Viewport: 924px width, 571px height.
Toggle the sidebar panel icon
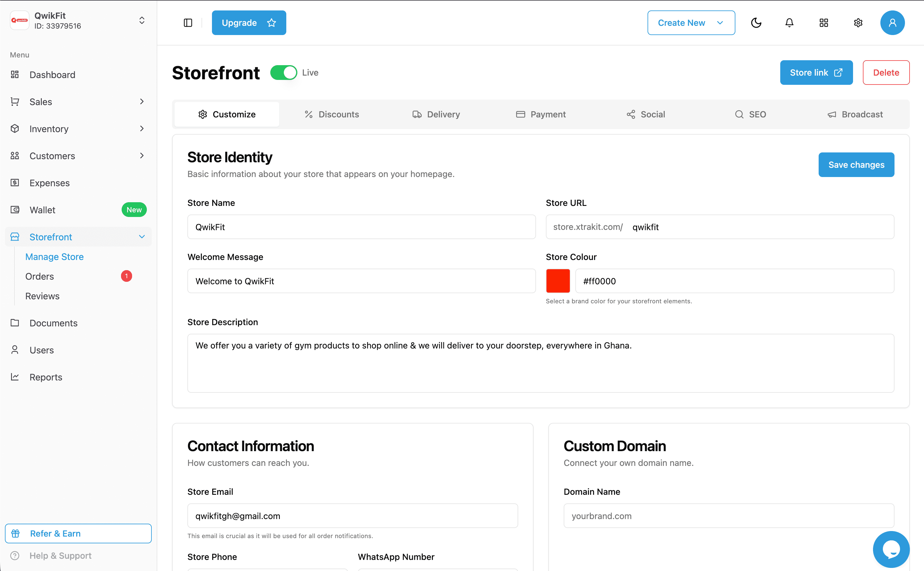coord(188,23)
